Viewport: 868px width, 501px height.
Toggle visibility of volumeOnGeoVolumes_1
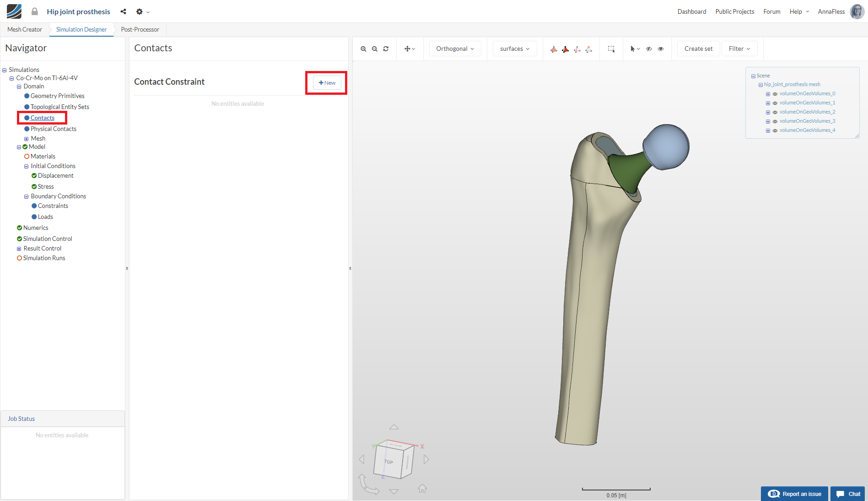tap(775, 103)
